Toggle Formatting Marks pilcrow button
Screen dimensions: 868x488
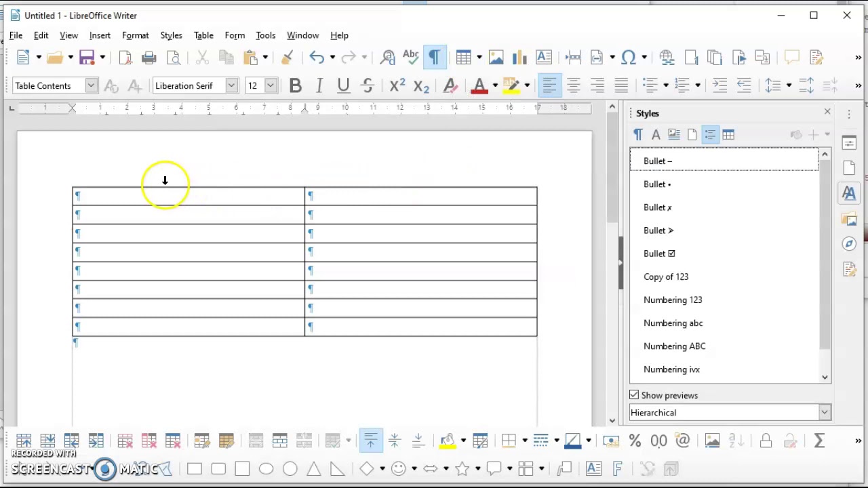[x=434, y=58]
